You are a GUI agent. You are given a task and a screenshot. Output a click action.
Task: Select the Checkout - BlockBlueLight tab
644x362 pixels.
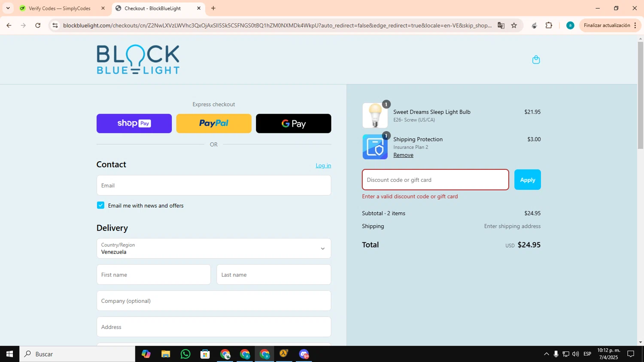[153, 8]
